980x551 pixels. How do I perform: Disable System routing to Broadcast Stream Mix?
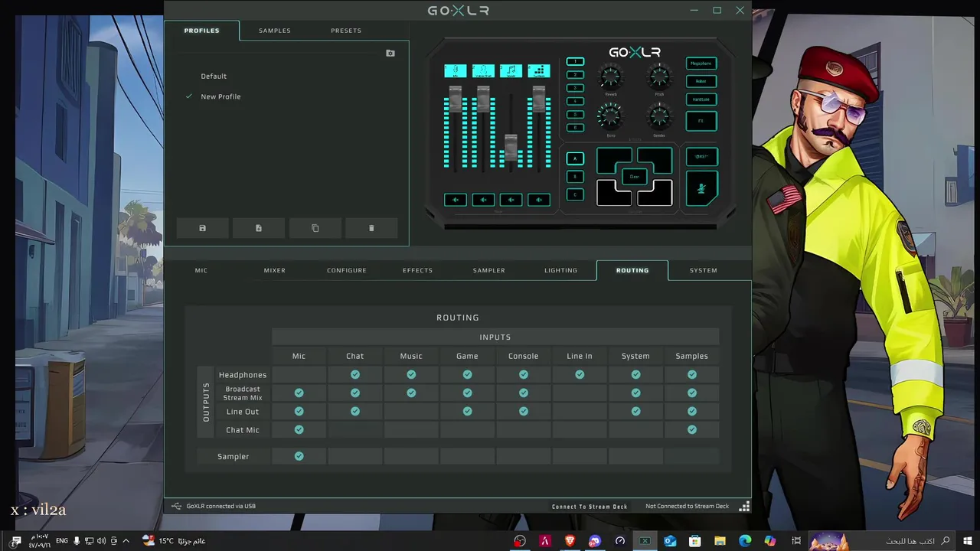(635, 393)
